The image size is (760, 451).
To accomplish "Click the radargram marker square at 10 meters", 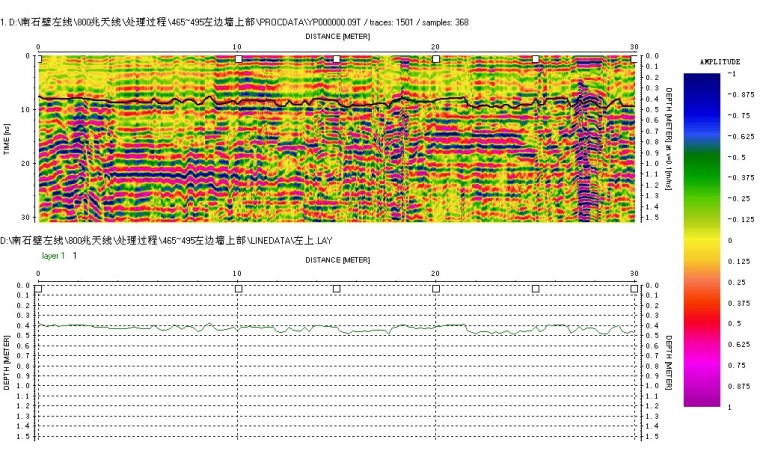I will [x=238, y=59].
